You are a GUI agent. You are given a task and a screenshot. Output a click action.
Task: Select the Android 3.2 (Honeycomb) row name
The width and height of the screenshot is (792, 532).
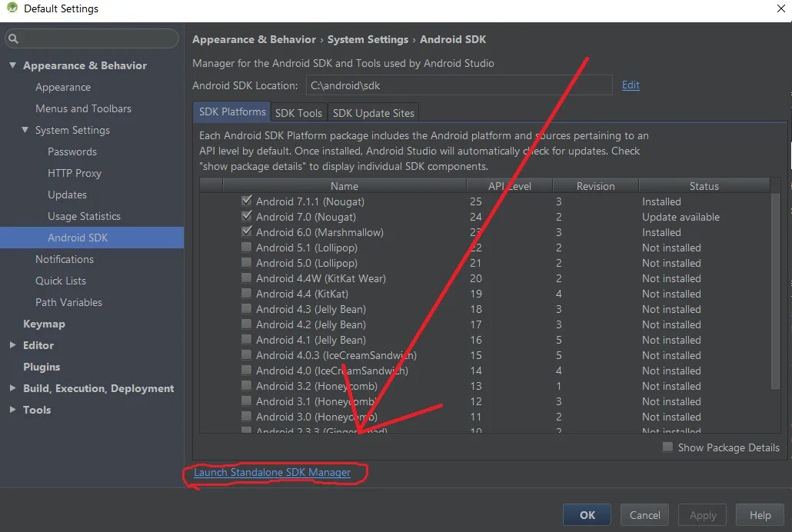(317, 386)
